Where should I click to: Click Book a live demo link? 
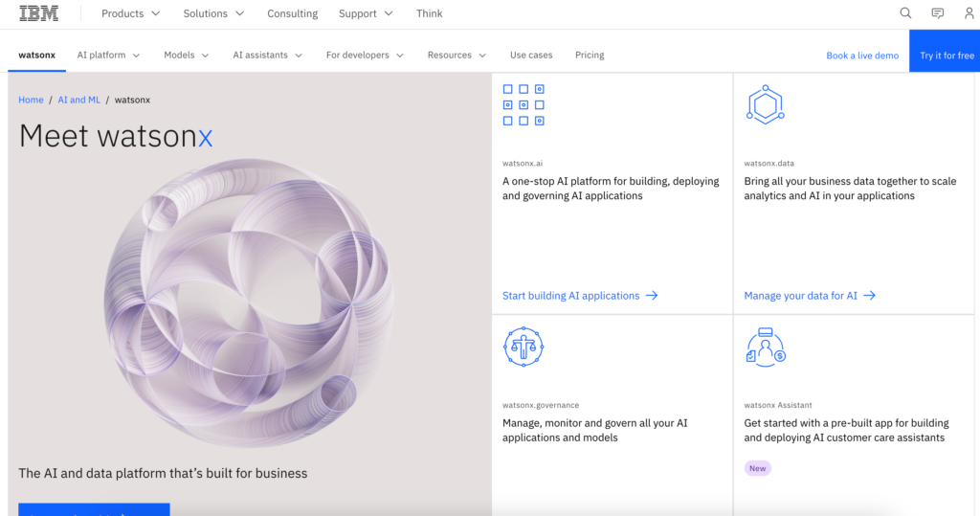(x=862, y=56)
